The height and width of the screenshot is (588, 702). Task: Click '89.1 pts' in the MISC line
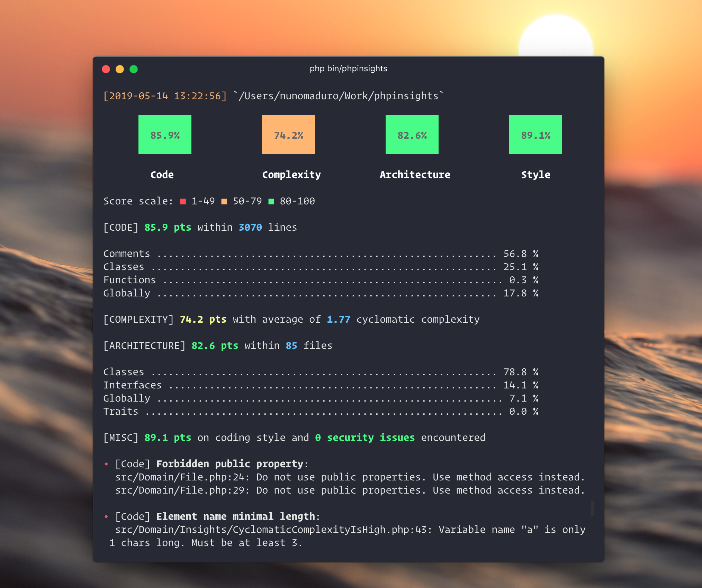168,438
